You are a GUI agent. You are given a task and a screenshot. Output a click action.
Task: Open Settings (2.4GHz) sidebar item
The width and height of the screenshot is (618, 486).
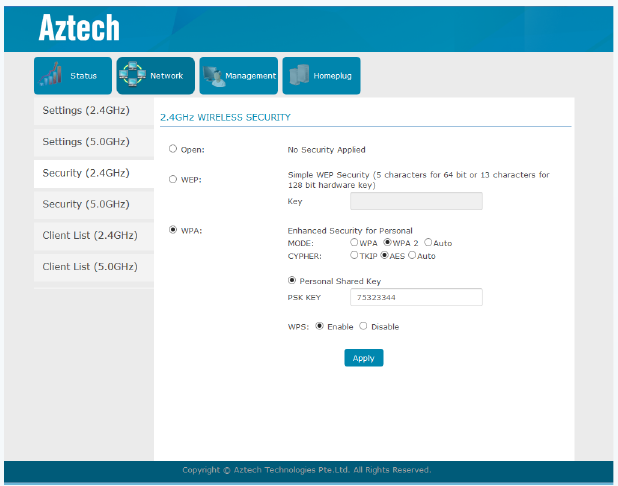point(94,111)
